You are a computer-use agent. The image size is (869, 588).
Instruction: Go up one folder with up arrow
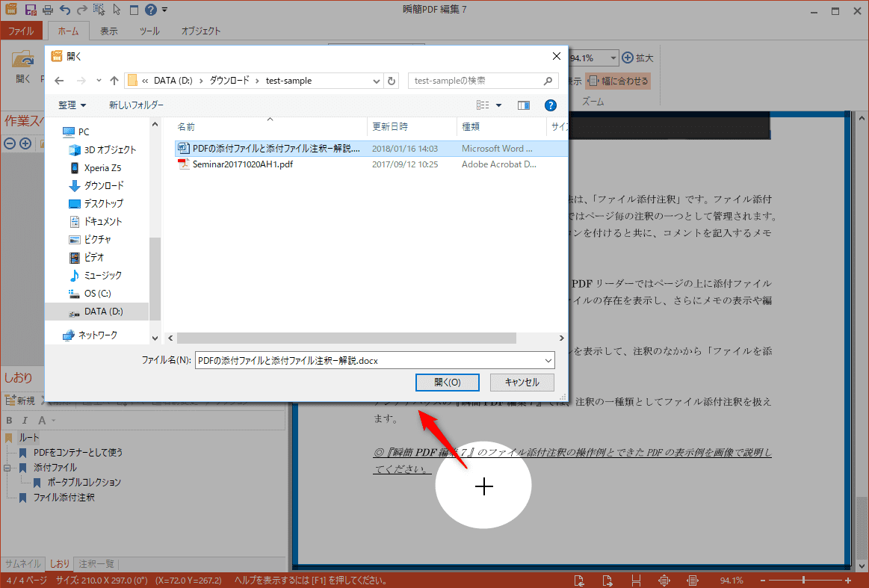point(114,81)
